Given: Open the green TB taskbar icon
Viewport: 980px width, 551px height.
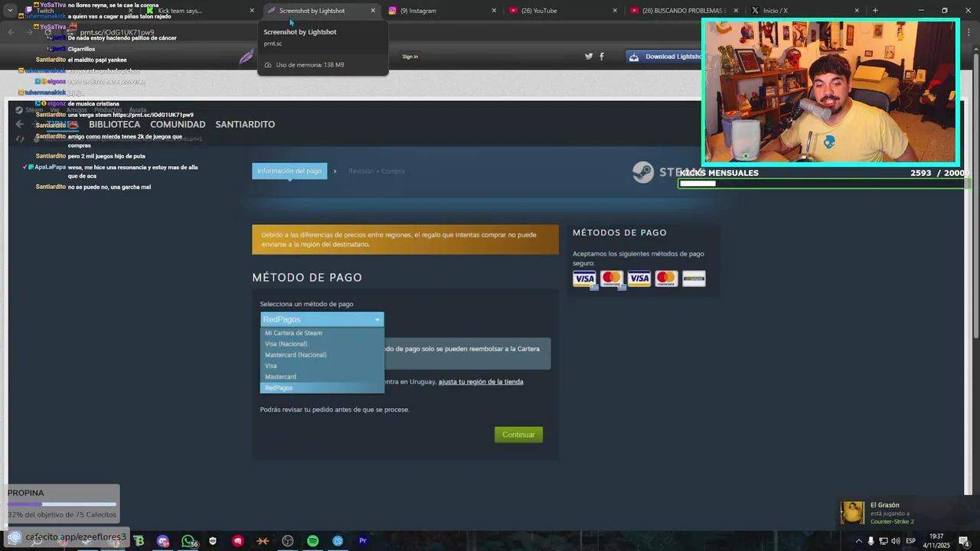Looking at the screenshot, I should pyautogui.click(x=139, y=541).
